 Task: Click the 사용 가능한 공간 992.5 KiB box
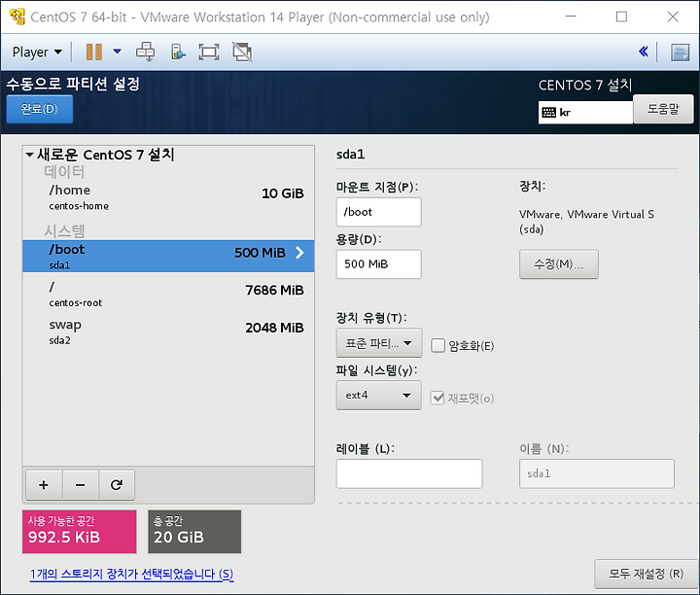tap(80, 532)
